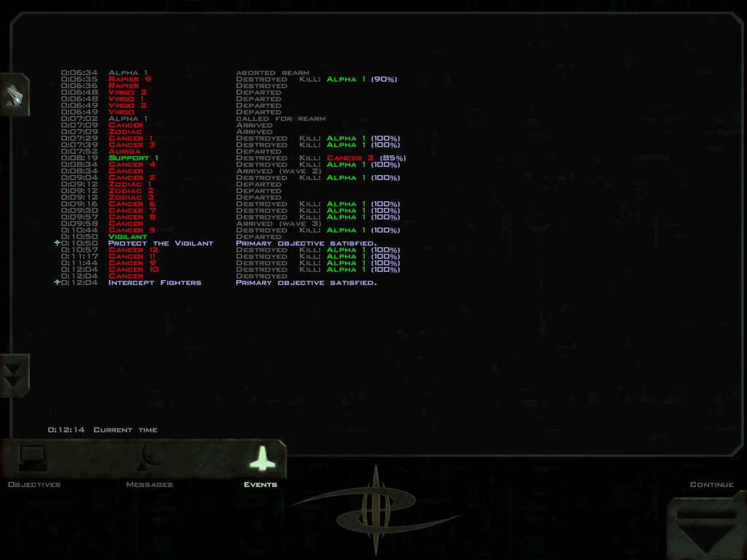Click the scroll-up arrow button on left edge
The width and height of the screenshot is (747, 560).
[x=14, y=95]
